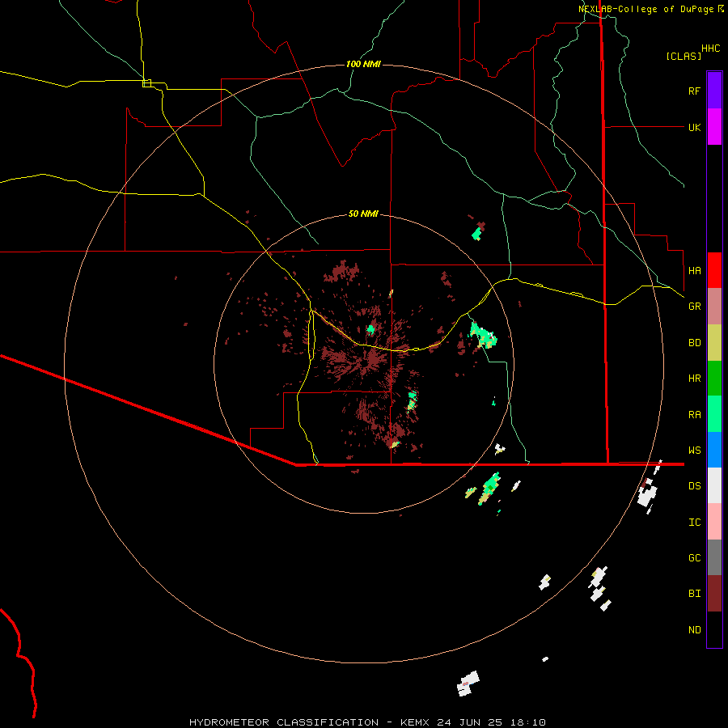Click the BI legend label
The width and height of the screenshot is (728, 728).
pos(694,594)
